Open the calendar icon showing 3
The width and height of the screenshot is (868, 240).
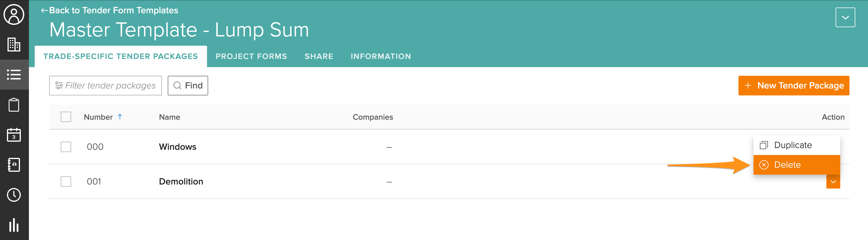[x=14, y=134]
